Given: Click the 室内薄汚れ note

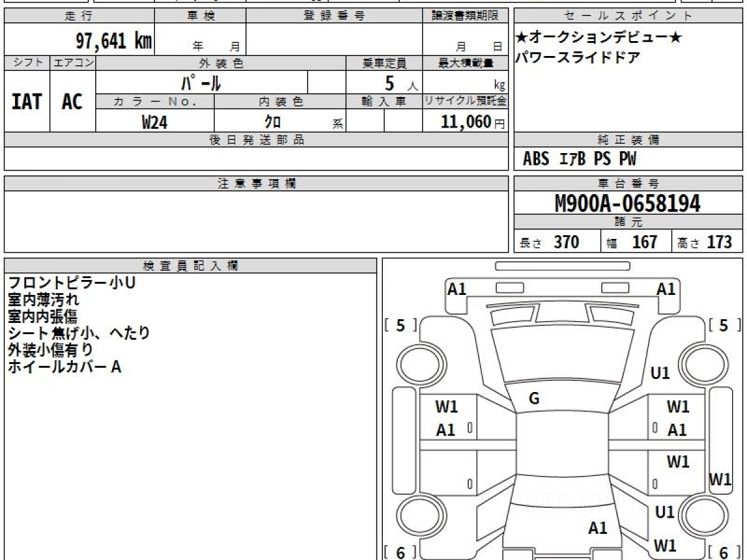Looking at the screenshot, I should pyautogui.click(x=44, y=299).
